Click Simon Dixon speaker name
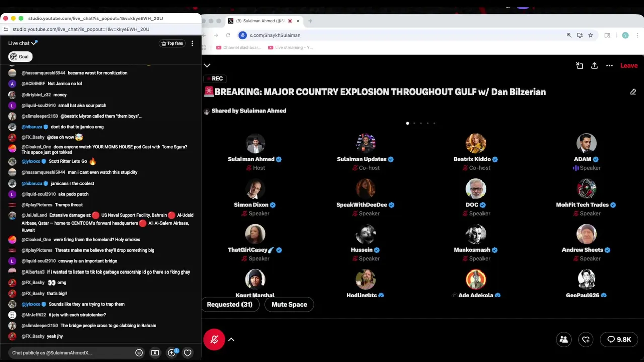644x362 pixels. point(251,205)
